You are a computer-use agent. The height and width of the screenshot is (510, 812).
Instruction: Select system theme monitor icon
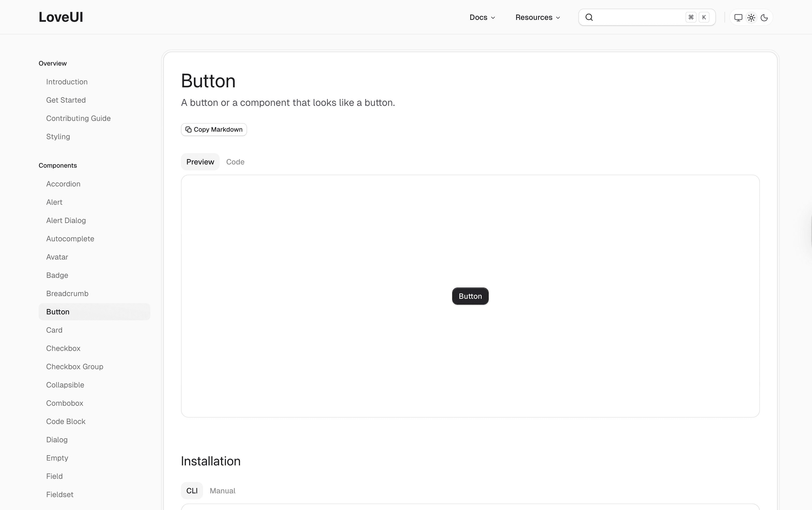[x=738, y=17]
